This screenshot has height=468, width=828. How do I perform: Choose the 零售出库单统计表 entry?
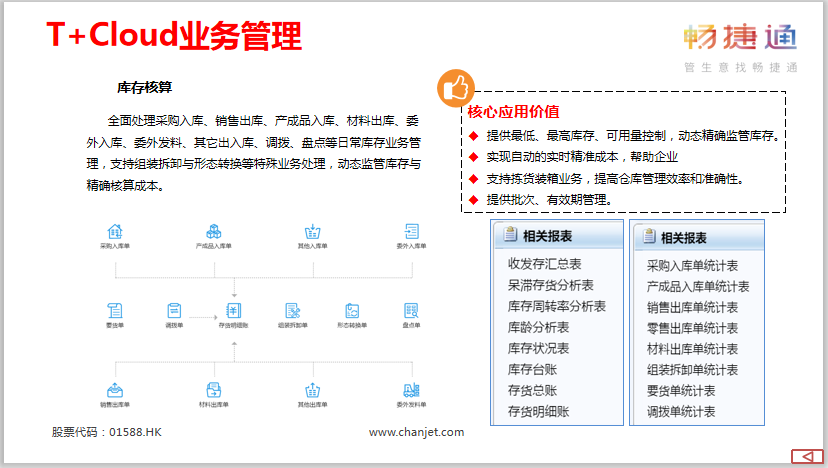tap(692, 329)
